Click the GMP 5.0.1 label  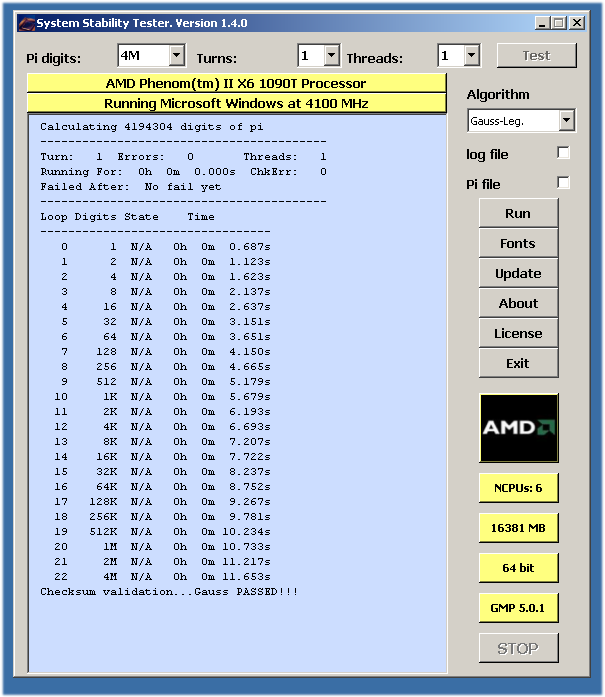click(x=518, y=608)
